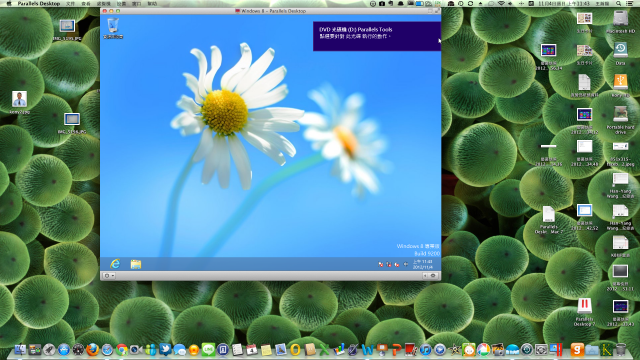This screenshot has width=640, height=360.
Task: Launch Microsoft Word from the Dock
Action: pyautogui.click(x=367, y=349)
